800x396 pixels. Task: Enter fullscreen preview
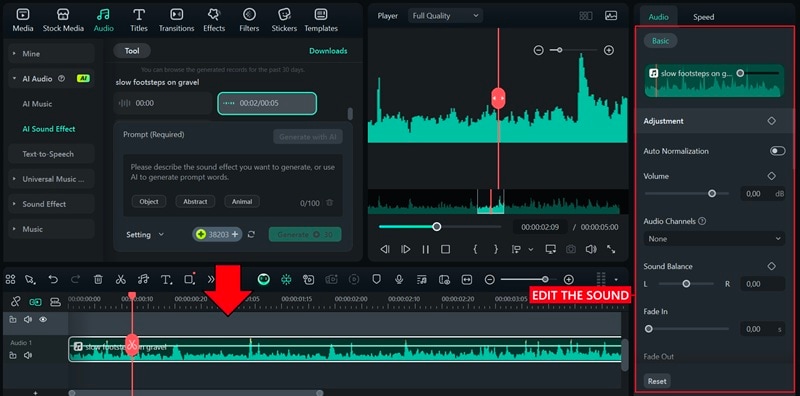coord(611,249)
